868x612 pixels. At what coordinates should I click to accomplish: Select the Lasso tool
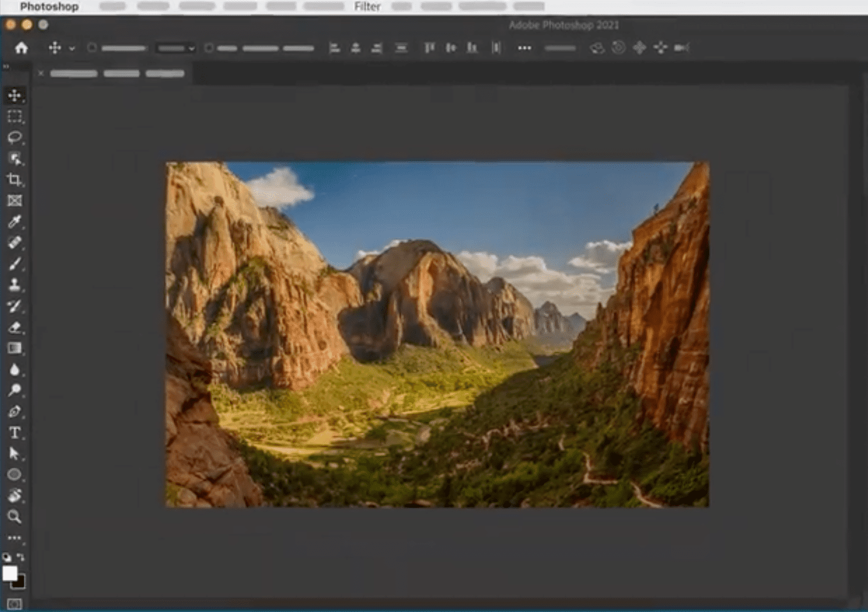click(14, 138)
